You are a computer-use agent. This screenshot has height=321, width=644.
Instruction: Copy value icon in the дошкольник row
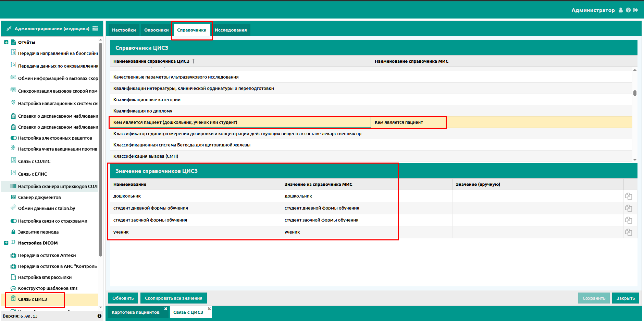click(x=629, y=196)
